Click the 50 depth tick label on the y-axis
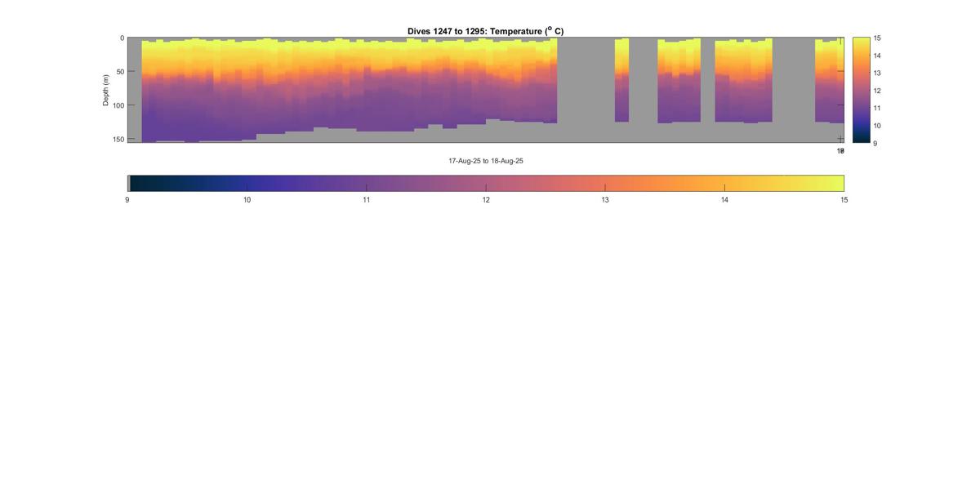The width and height of the screenshot is (980, 499). click(120, 72)
